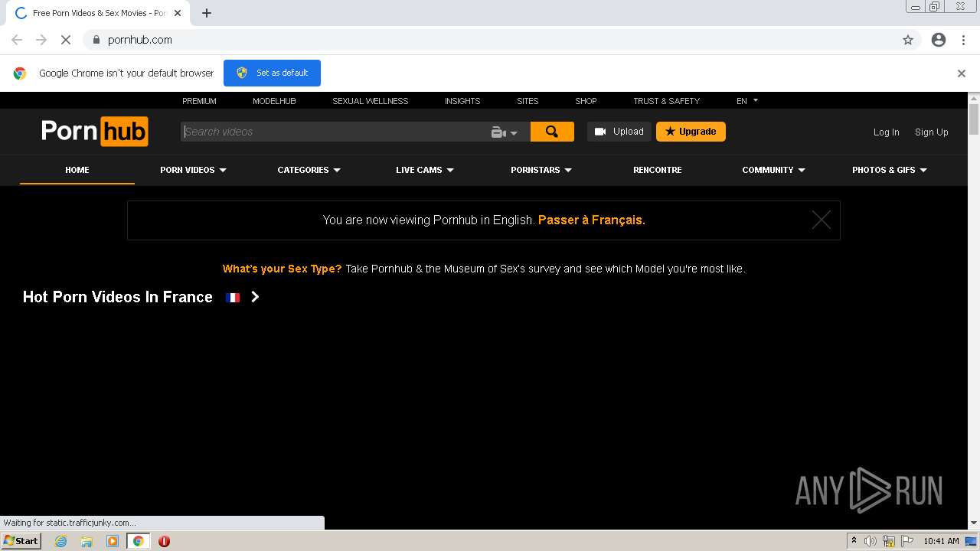This screenshot has width=980, height=551.
Task: Click the padlock site info icon
Action: point(96,40)
